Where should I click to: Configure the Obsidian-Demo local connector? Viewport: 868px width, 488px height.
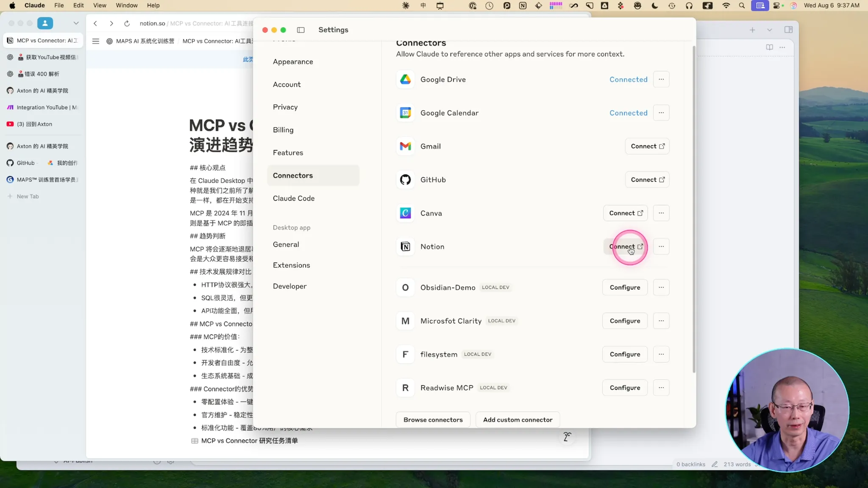point(625,287)
